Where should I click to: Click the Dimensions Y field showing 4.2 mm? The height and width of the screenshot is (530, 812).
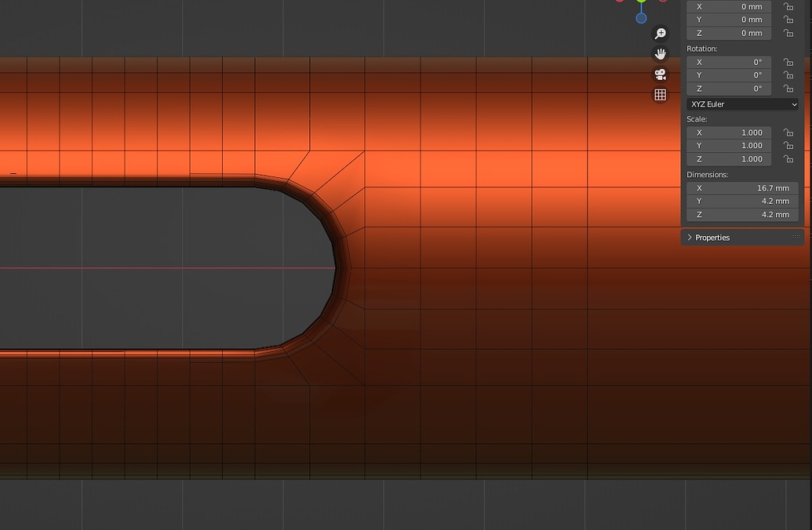[x=742, y=201]
